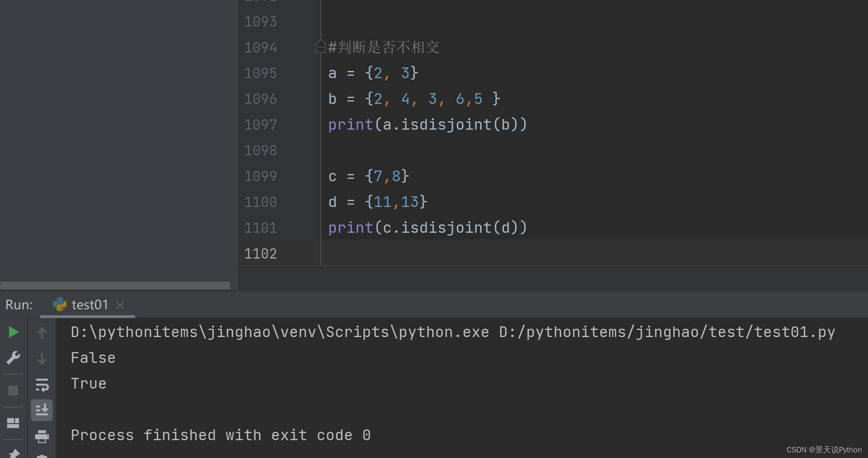
Task: Print the console output
Action: [42, 436]
